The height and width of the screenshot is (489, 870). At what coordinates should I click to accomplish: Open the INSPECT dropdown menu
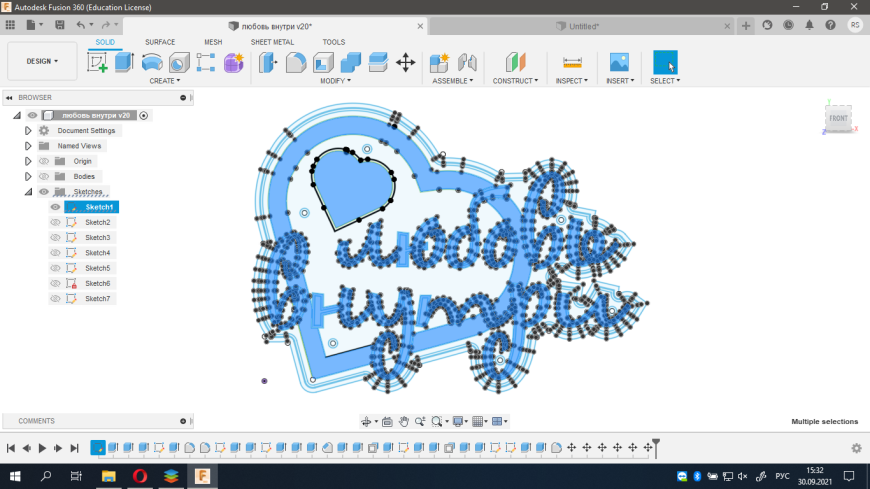pyautogui.click(x=571, y=80)
